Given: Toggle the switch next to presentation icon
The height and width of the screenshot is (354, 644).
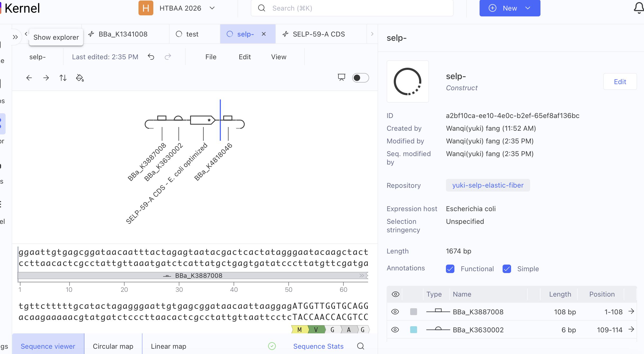Looking at the screenshot, I should pyautogui.click(x=360, y=78).
